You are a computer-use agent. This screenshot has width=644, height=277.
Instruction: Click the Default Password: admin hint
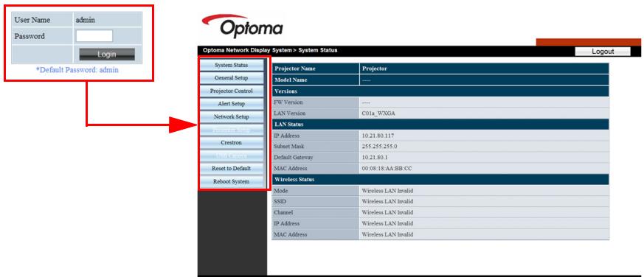click(x=77, y=70)
